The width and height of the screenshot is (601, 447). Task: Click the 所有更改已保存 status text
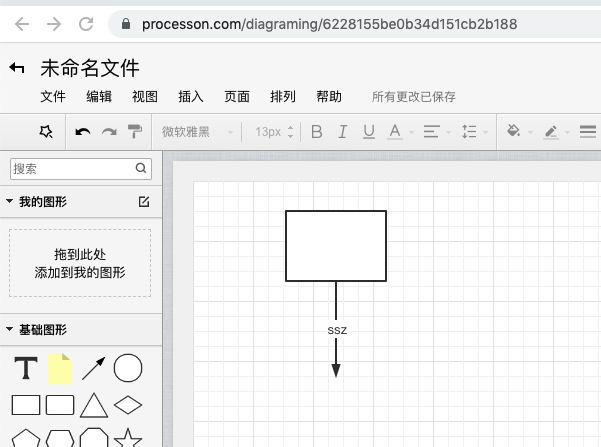(x=414, y=97)
